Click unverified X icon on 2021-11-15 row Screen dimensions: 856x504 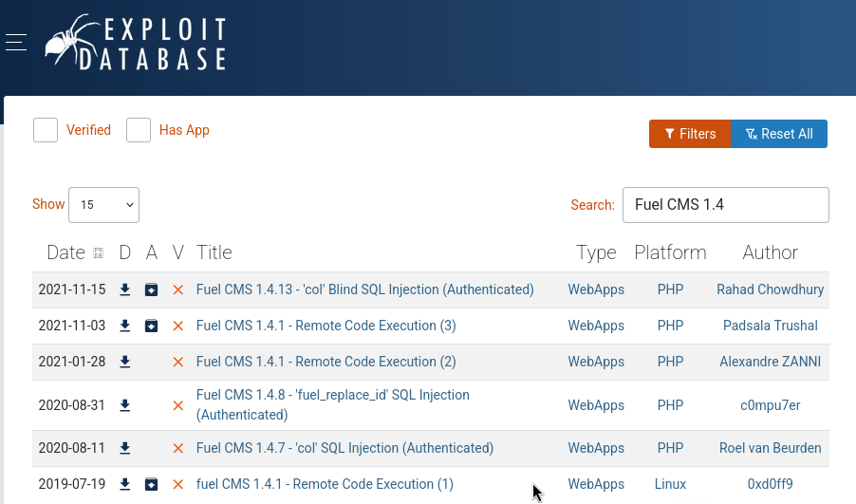tap(178, 289)
